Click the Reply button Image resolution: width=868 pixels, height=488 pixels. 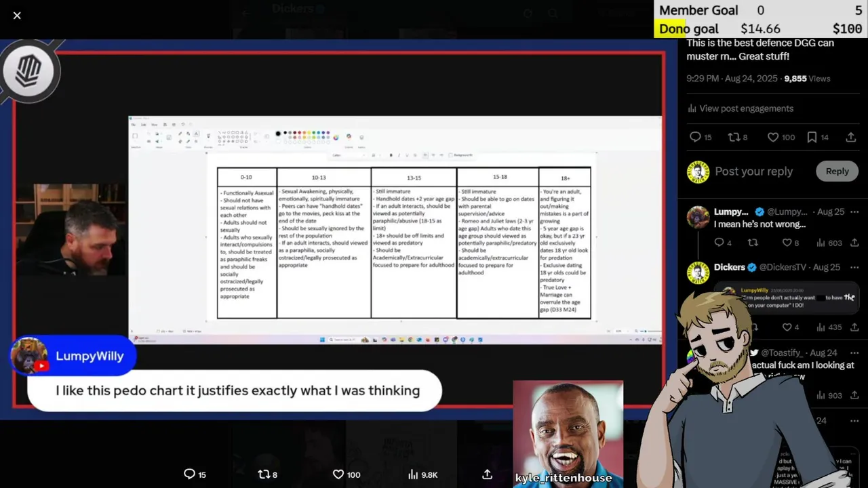tap(837, 171)
